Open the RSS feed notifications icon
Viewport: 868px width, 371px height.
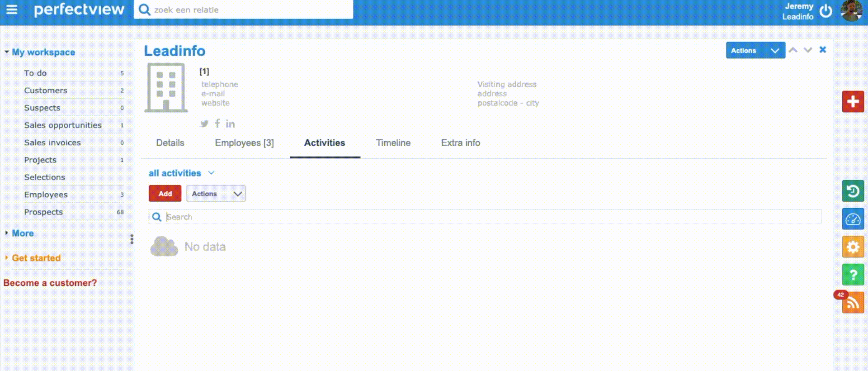(853, 303)
